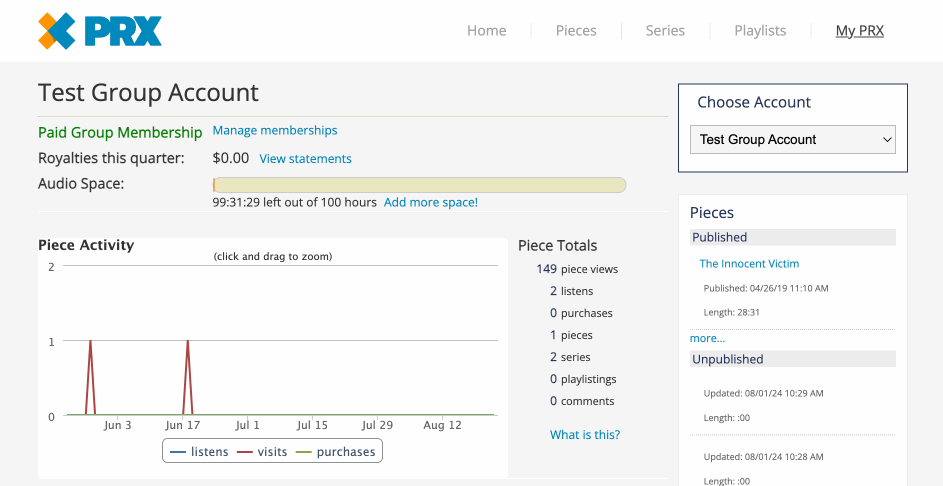Toggle the visits series in chart legend

click(x=262, y=452)
